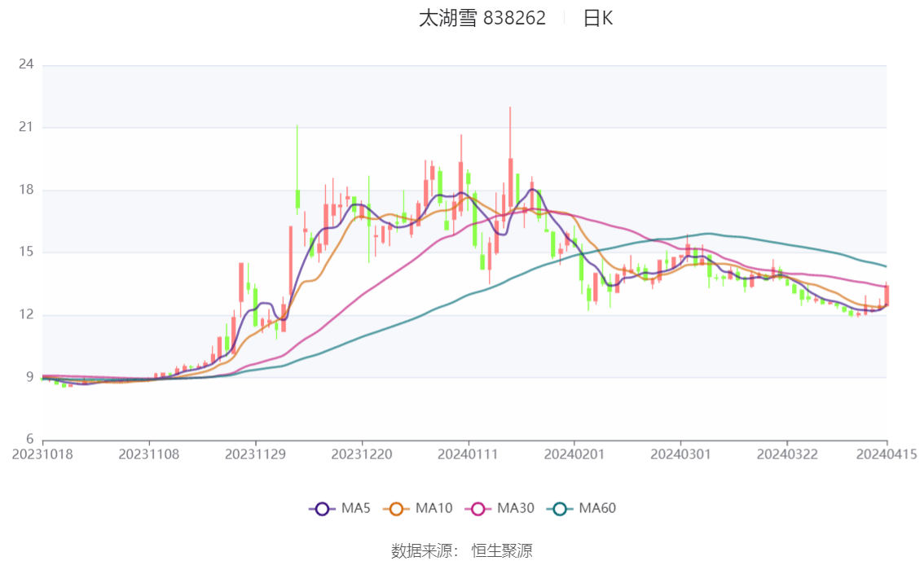
Task: Click the 15 price axis label
Action: pyautogui.click(x=25, y=252)
